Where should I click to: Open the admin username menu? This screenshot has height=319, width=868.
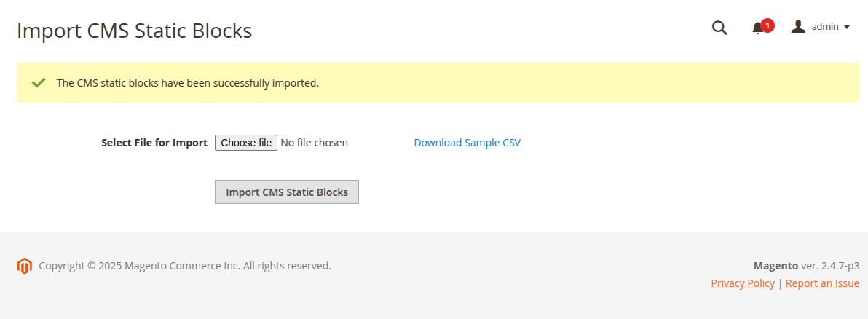(825, 27)
